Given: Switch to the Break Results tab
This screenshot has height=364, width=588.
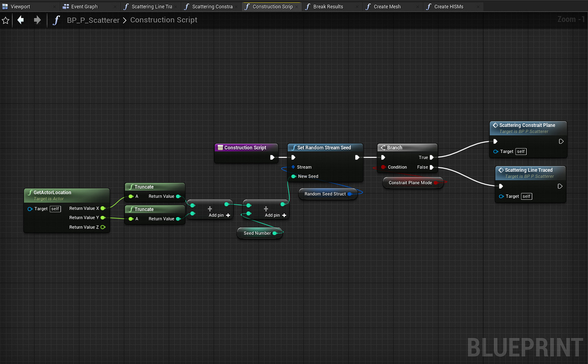Looking at the screenshot, I should click(332, 6).
